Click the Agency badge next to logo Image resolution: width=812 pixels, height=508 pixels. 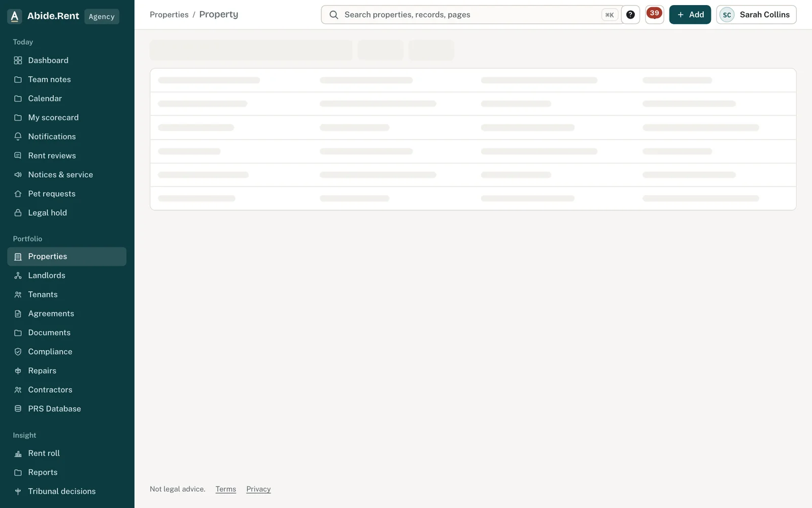101,16
